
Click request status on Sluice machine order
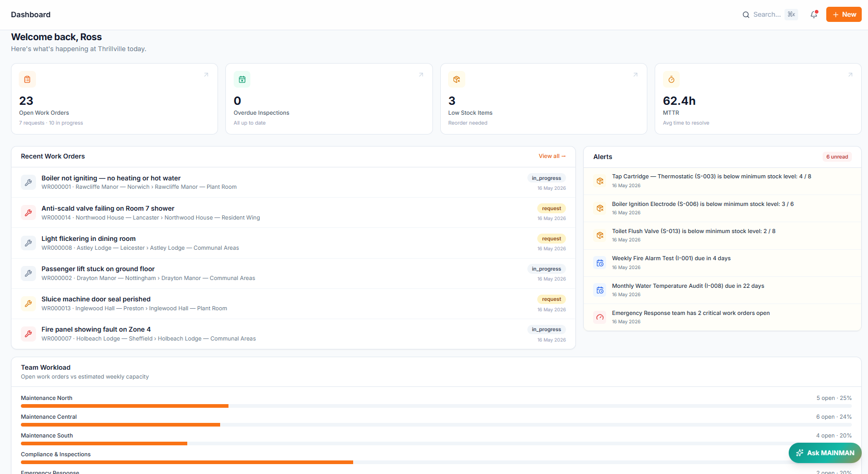(551, 299)
